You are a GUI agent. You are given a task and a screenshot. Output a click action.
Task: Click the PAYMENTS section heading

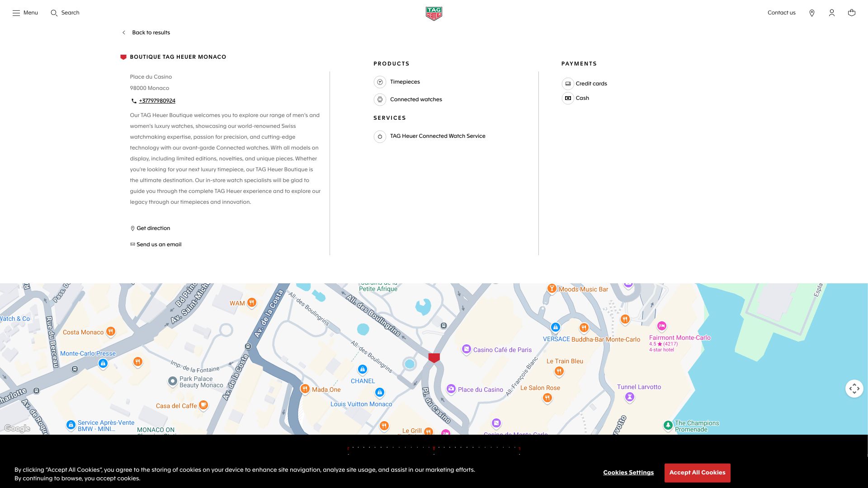(579, 64)
